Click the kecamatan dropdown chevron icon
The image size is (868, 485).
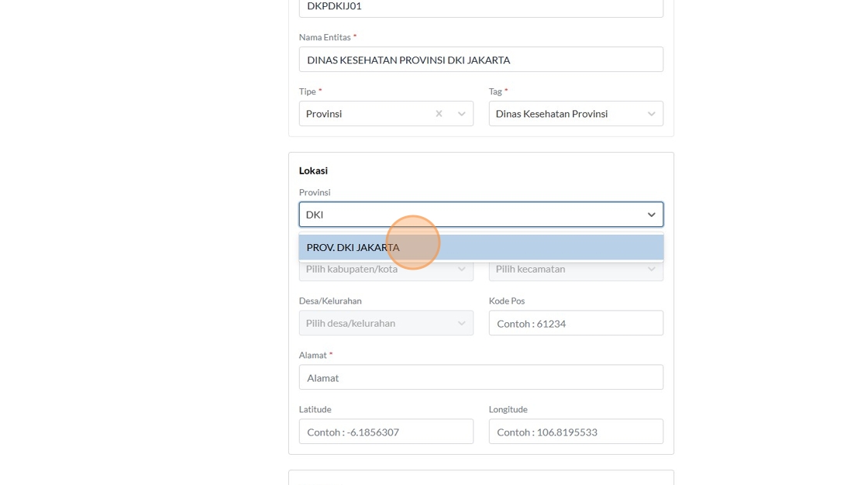(652, 270)
